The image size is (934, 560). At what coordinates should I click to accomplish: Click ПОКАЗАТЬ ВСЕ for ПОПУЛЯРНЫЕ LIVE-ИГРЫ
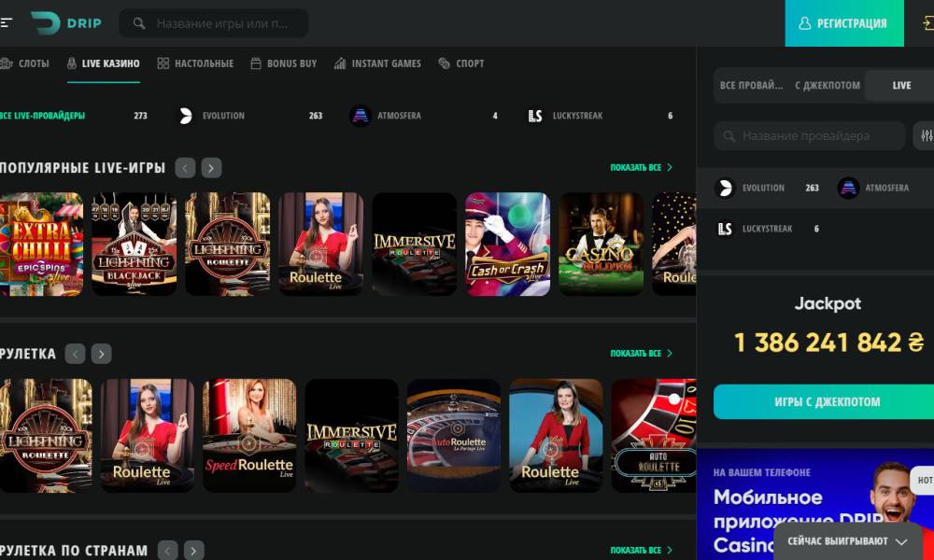(x=641, y=168)
